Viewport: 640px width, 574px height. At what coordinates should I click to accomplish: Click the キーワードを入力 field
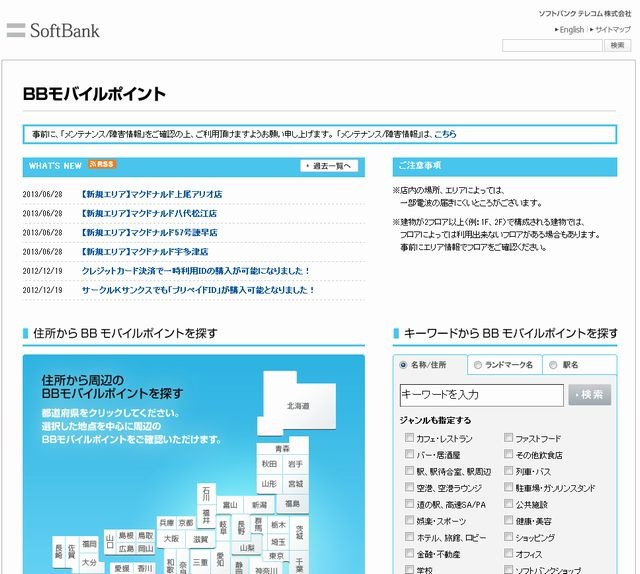[x=482, y=395]
